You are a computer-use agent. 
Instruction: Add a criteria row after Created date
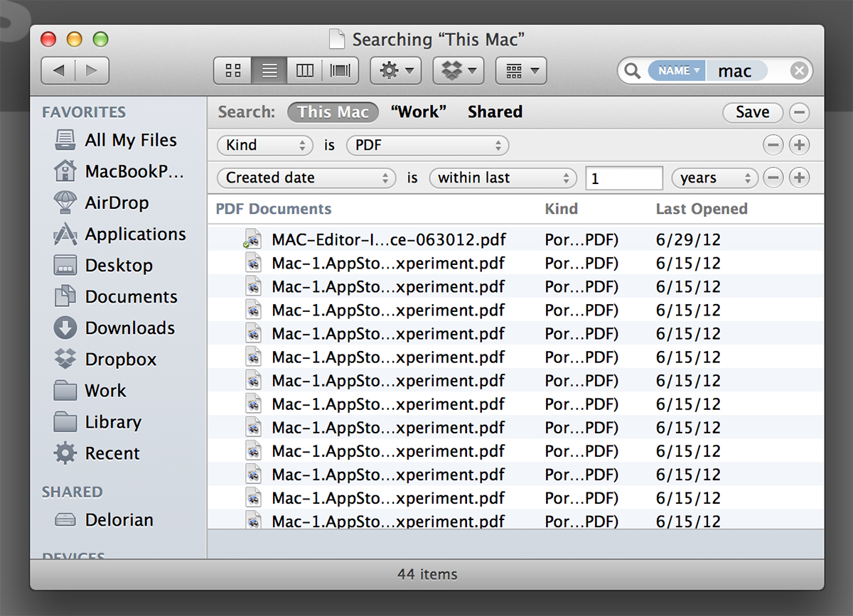tap(800, 178)
